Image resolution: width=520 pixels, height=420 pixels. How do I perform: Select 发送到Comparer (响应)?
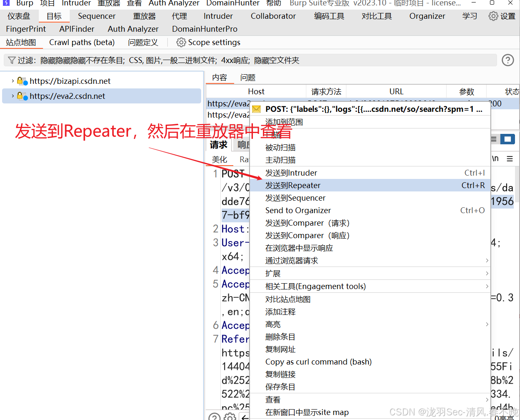point(370,235)
